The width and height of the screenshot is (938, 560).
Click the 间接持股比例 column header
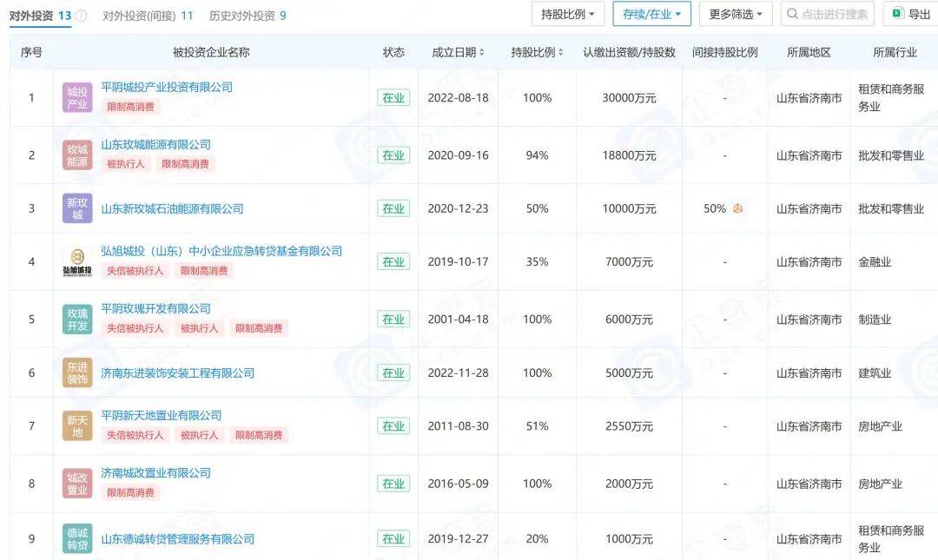pyautogui.click(x=725, y=53)
